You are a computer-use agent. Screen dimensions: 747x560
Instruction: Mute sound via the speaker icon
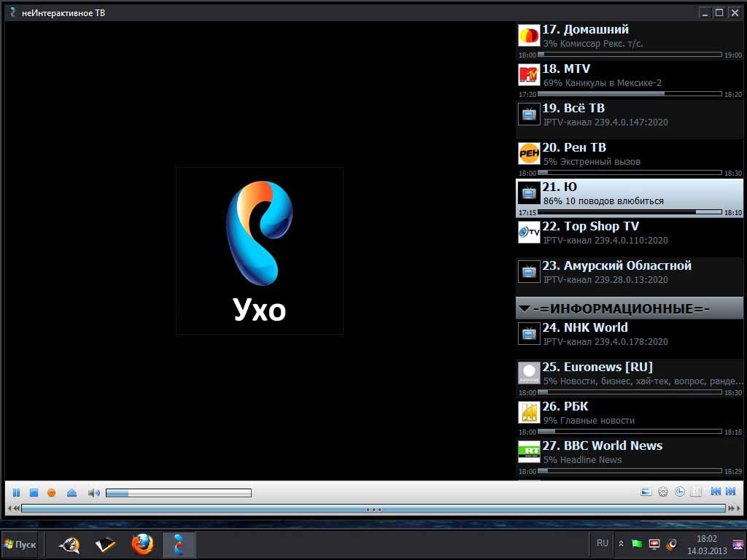click(x=94, y=493)
